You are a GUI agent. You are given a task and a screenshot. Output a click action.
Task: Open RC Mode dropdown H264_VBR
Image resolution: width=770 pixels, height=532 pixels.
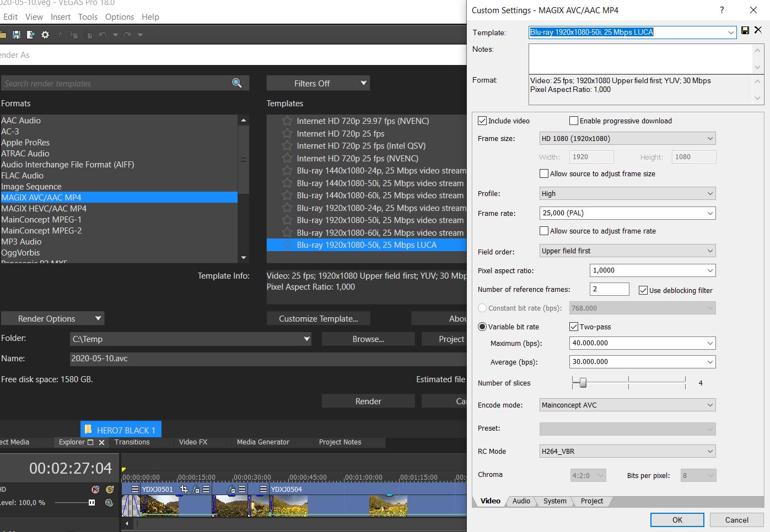pyautogui.click(x=627, y=451)
